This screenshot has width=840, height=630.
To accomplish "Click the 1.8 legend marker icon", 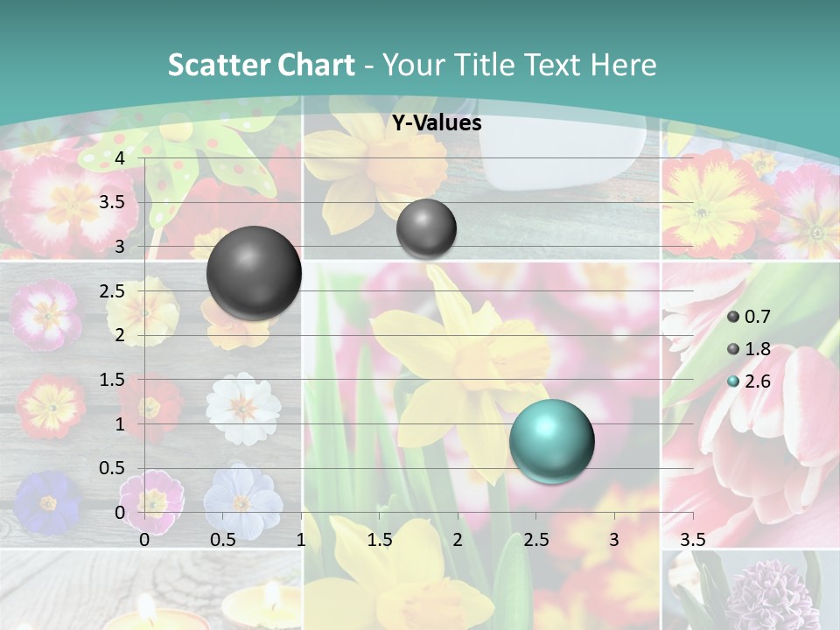I will point(733,349).
